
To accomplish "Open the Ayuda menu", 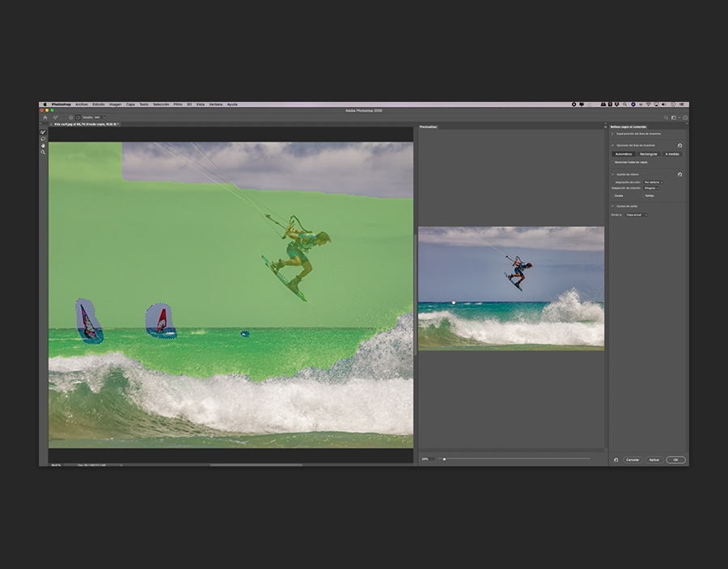I will click(232, 104).
